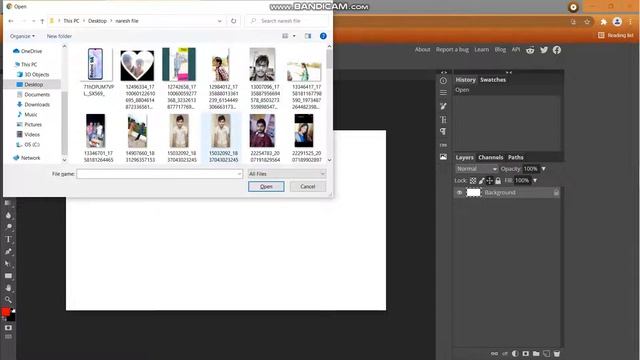Select the Pen tool
This screenshot has width=640, height=360.
(8, 251)
